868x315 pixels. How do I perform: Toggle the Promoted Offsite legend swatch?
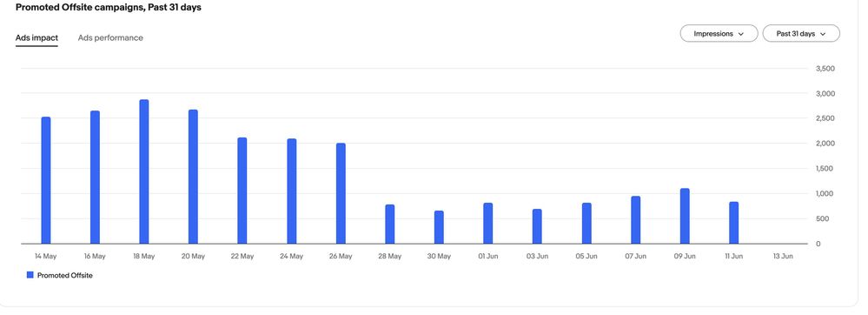point(30,275)
